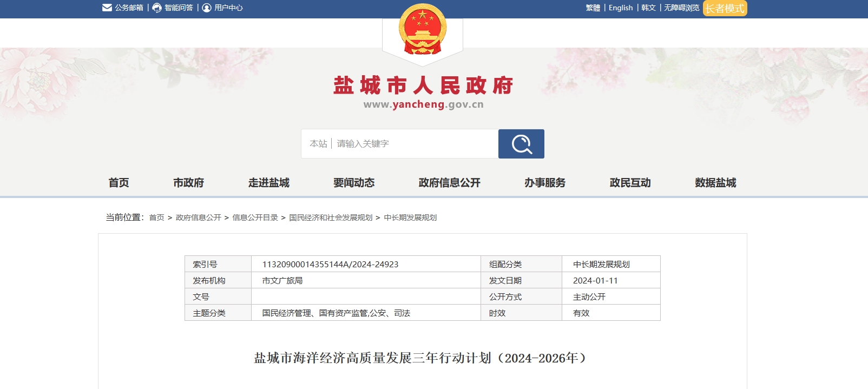Open the 公务邮箱 envelope icon
Screen dimensions: 868x389
coord(107,8)
